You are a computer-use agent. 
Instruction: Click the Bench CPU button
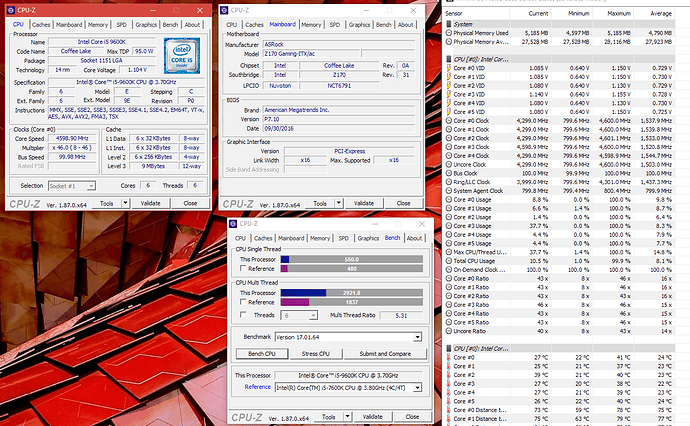(x=262, y=354)
